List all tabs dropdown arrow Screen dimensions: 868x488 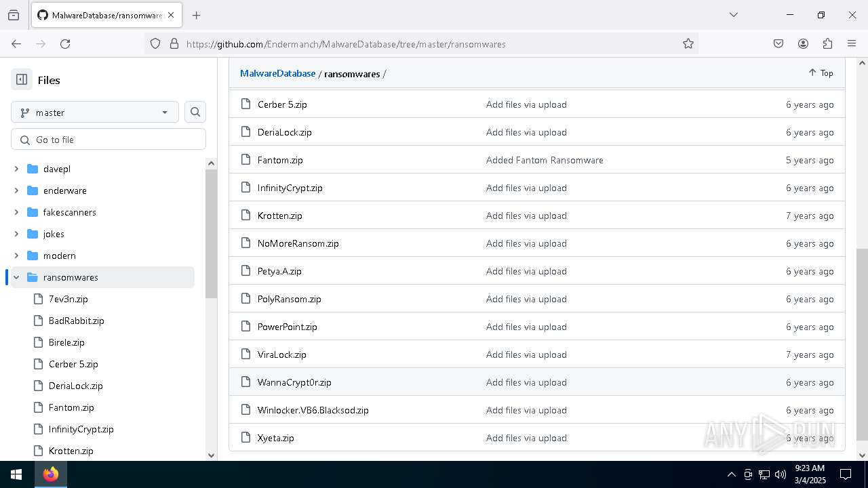[x=733, y=15]
